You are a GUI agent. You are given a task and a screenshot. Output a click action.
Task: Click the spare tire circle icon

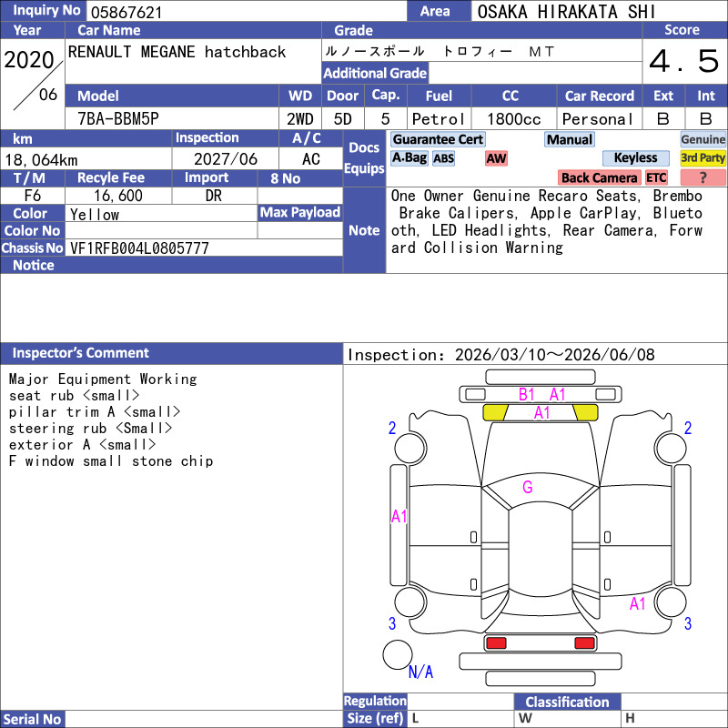pos(397,654)
